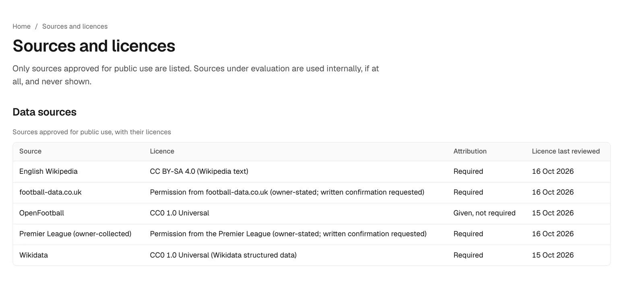Screen dimensions: 644x281
Task: Click the review date in the football-data.co.uk row
Action: click(553, 192)
